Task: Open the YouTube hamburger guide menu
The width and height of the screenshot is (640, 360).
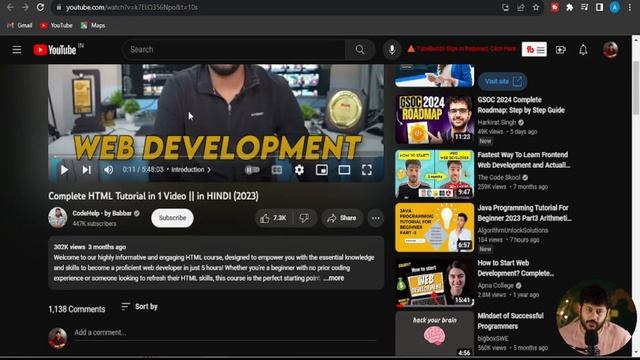Action: [17, 50]
